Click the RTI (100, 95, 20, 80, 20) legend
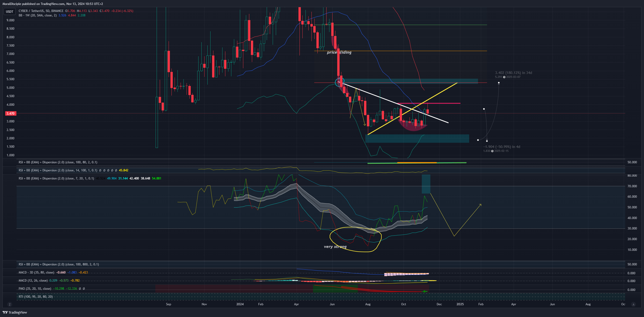This screenshot has height=317, width=644. click(36, 297)
